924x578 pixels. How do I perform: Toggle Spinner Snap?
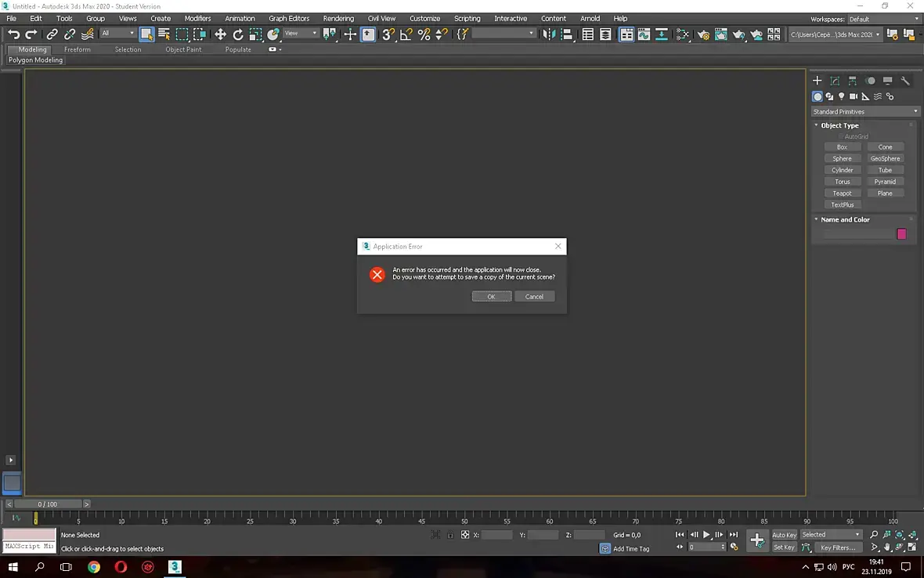coord(442,34)
